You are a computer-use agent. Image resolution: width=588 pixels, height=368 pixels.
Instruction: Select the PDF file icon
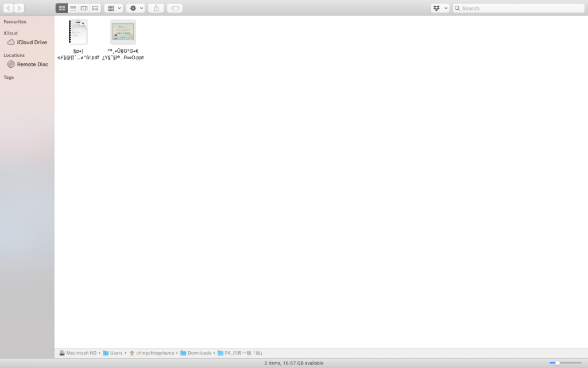click(x=78, y=32)
